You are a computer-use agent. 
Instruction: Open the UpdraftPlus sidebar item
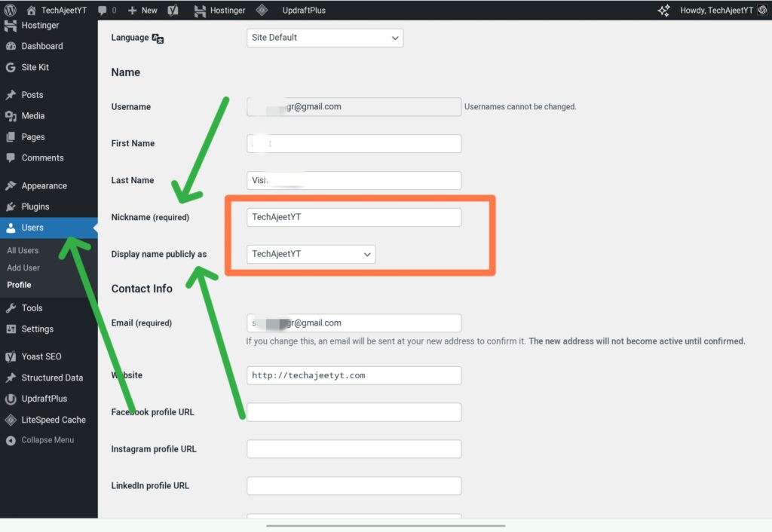[x=44, y=399]
